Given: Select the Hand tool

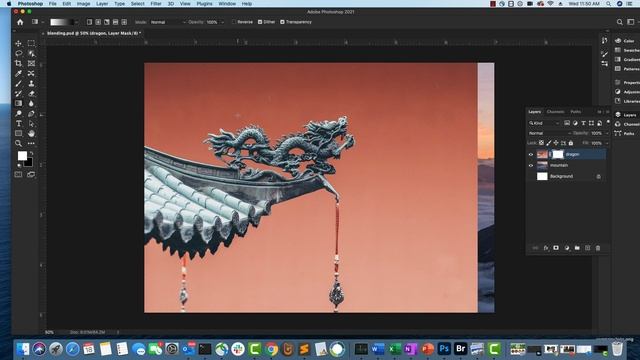Looking at the screenshot, I should pyautogui.click(x=31, y=133).
